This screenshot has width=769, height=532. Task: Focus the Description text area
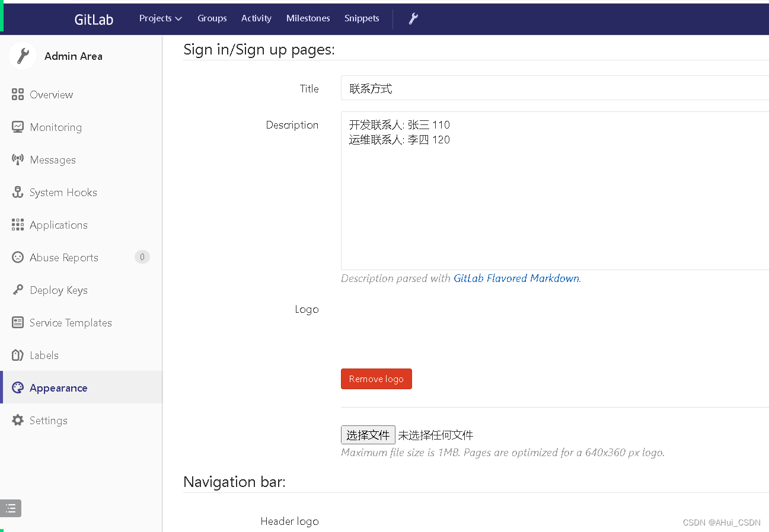[x=555, y=191]
